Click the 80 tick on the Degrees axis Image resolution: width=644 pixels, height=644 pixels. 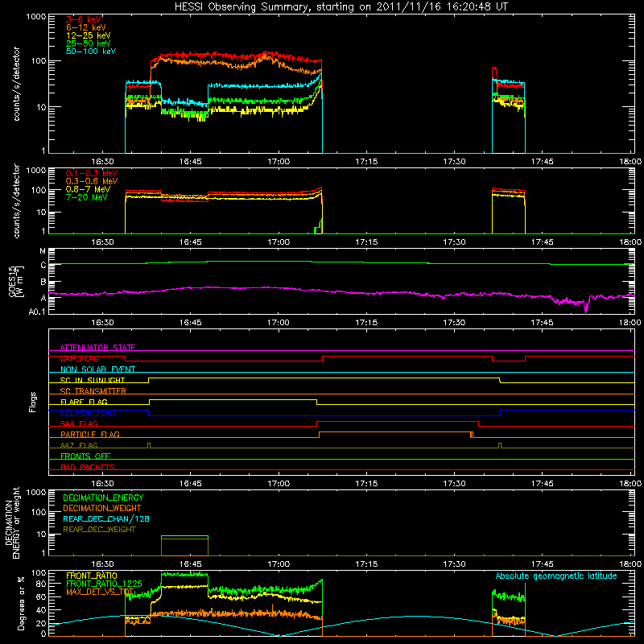point(42,584)
